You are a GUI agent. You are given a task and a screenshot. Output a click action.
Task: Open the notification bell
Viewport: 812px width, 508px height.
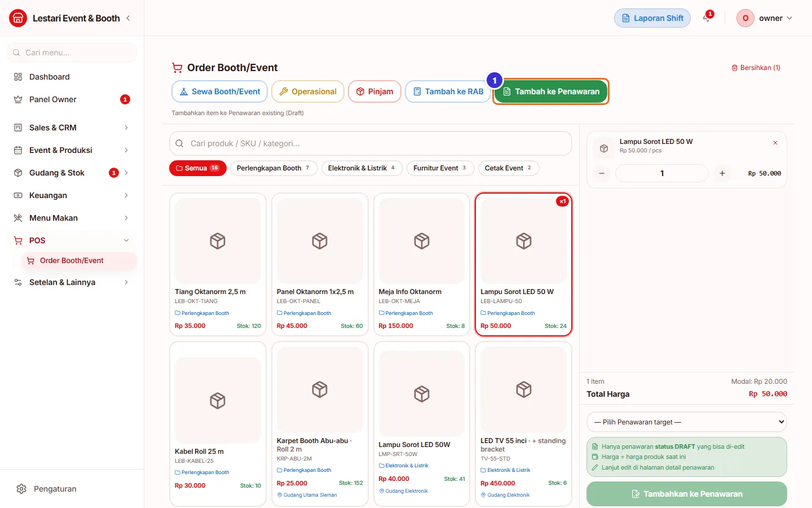point(707,18)
